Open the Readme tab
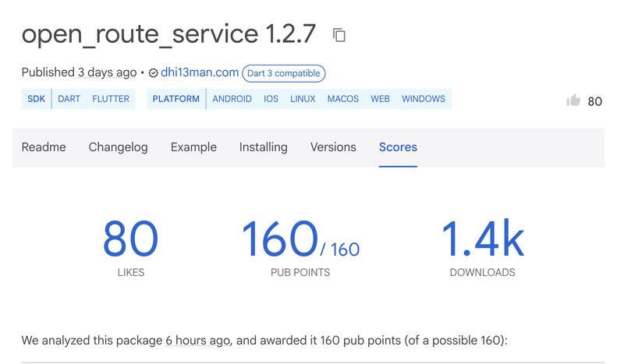Image resolution: width=624 pixels, height=364 pixels. (x=44, y=147)
